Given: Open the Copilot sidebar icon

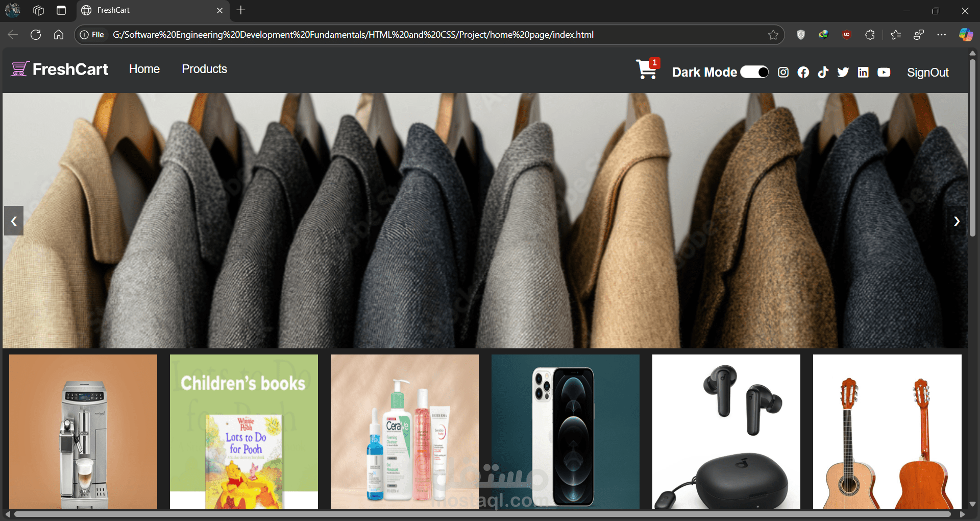Looking at the screenshot, I should coord(966,35).
